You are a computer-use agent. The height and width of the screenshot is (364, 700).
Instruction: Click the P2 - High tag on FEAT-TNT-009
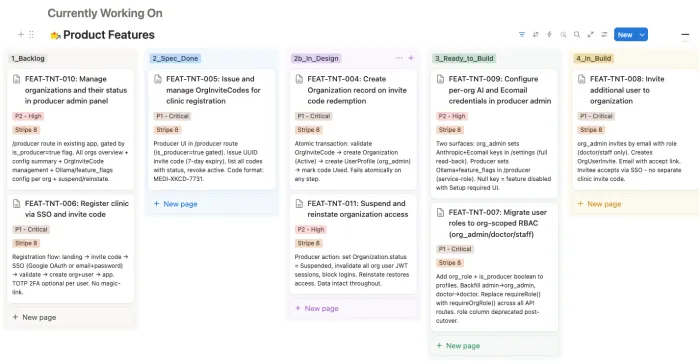pyautogui.click(x=451, y=116)
